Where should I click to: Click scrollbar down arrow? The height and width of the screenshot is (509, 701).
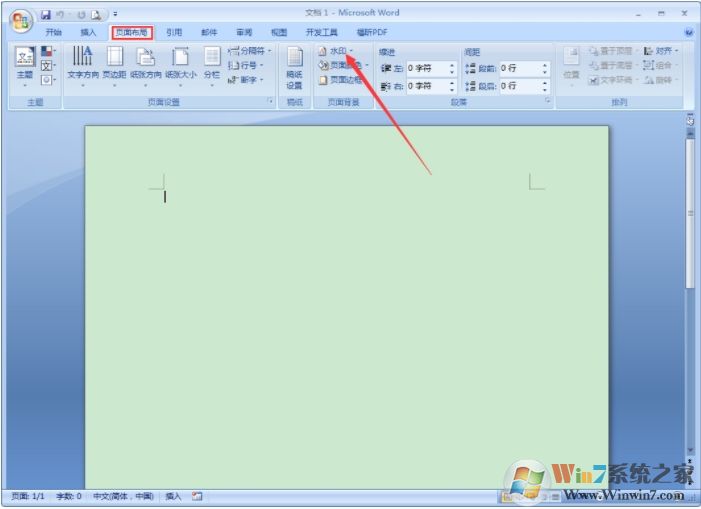[690, 450]
